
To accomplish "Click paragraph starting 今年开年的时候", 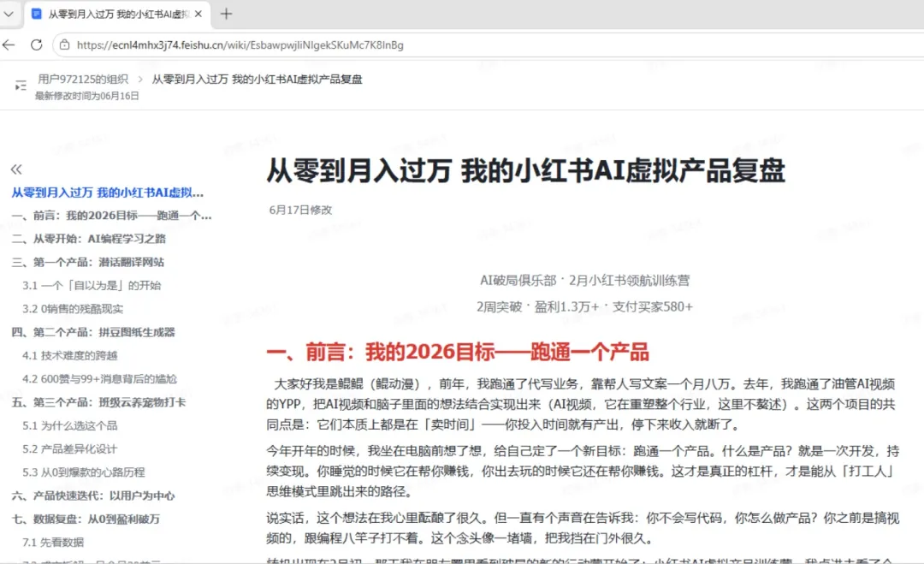I will point(583,471).
